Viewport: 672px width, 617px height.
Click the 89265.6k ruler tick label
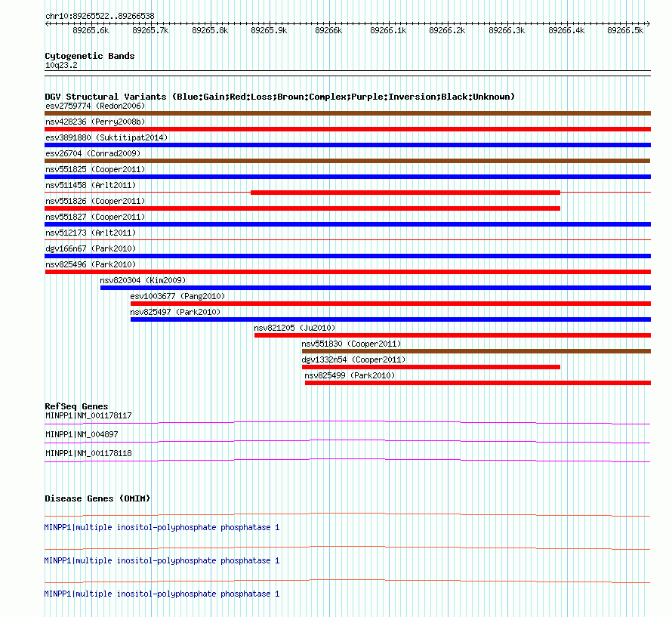pyautogui.click(x=91, y=30)
